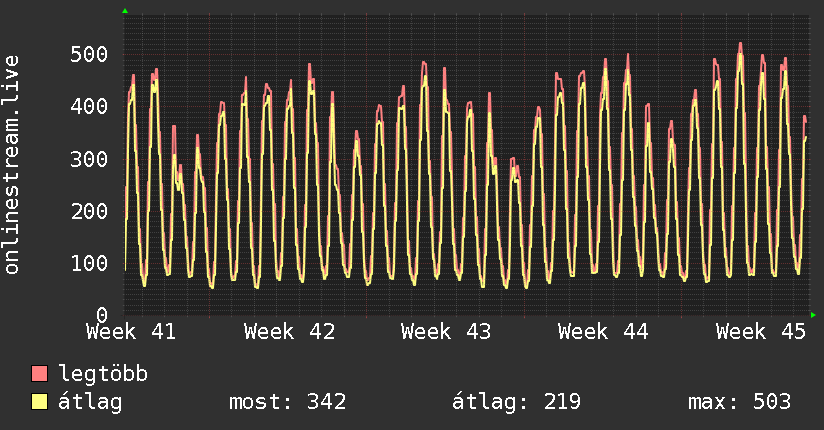
Task: Click the 200 y-axis label
Action: pyautogui.click(x=89, y=211)
